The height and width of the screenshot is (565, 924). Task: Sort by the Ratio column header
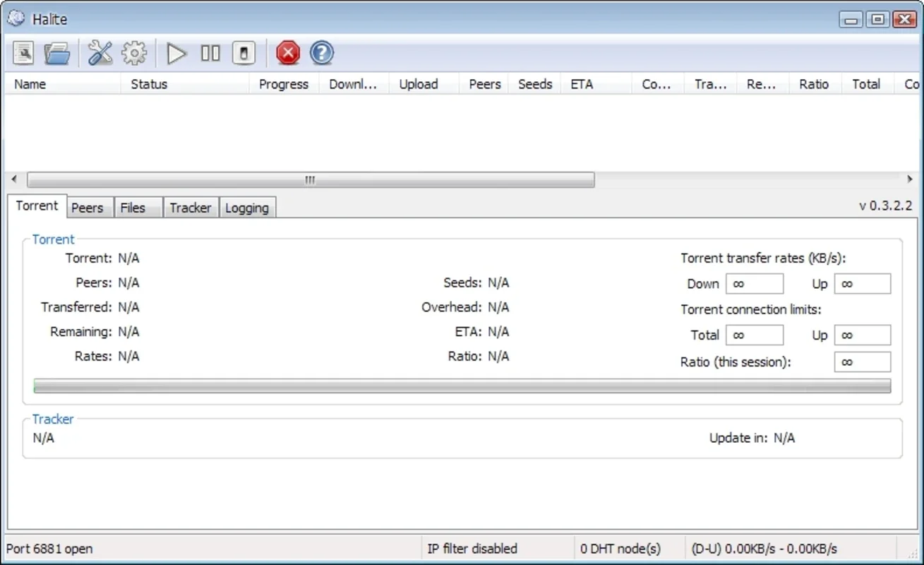[814, 84]
